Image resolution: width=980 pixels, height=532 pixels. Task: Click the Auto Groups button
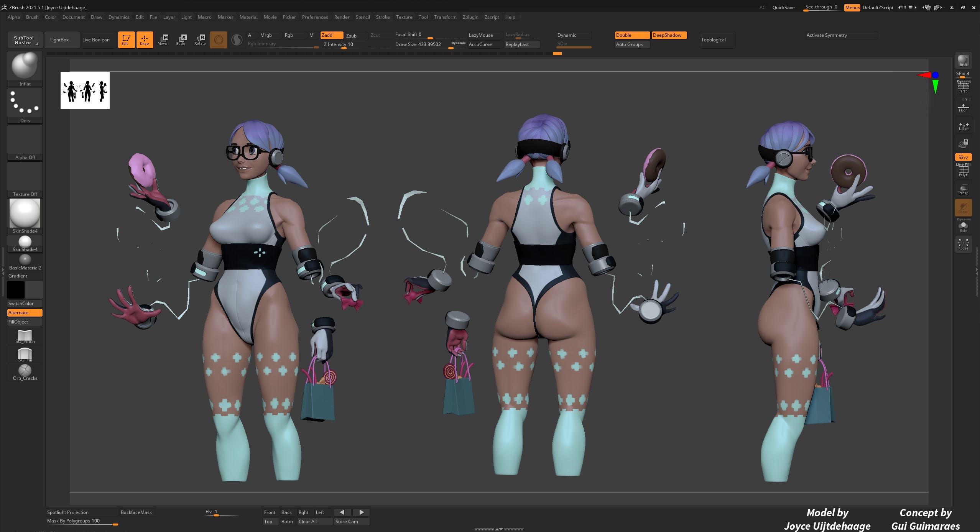(x=632, y=44)
